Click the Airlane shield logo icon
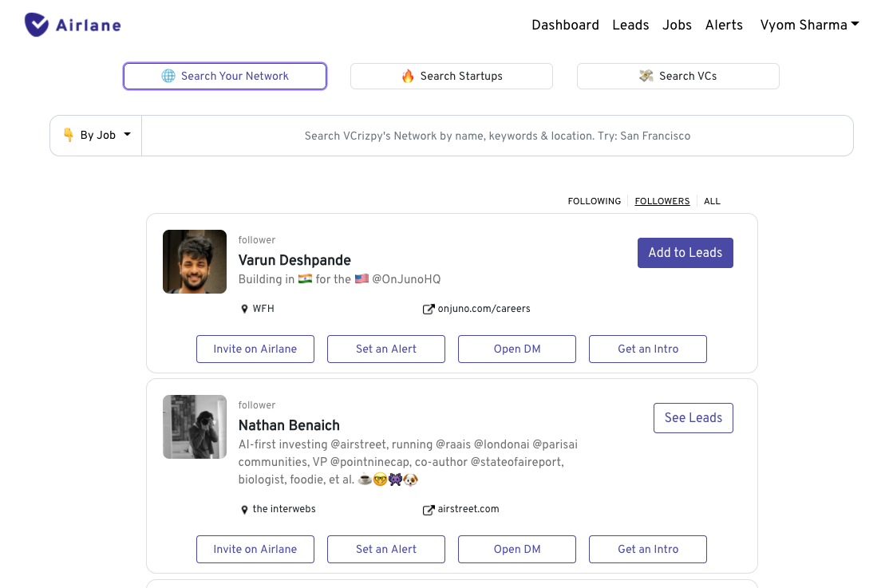885x588 pixels. (37, 25)
